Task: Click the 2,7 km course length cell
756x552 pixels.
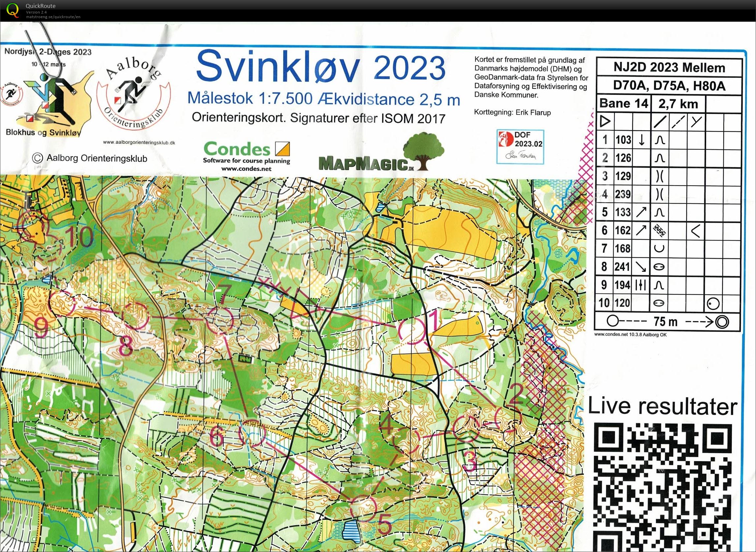Action: 678,104
